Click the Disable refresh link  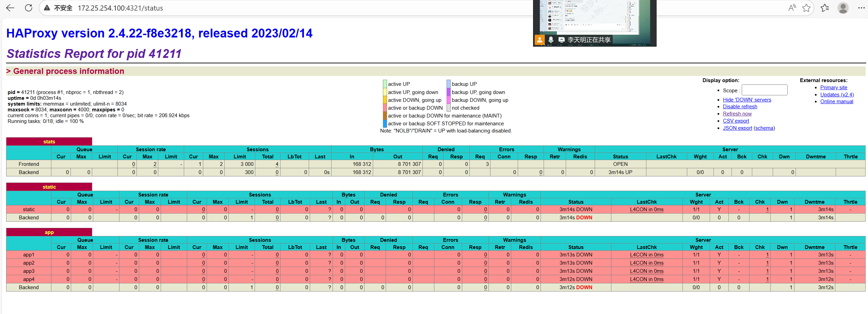740,107
